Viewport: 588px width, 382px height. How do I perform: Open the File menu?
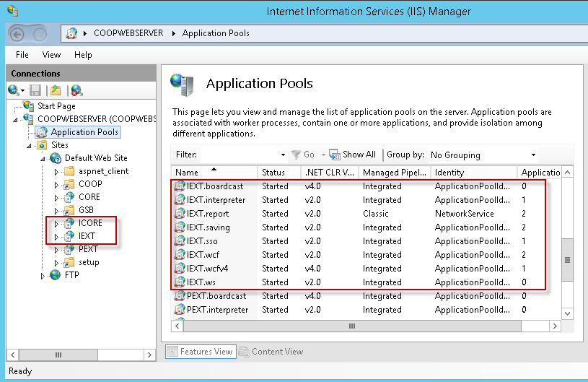click(x=22, y=55)
